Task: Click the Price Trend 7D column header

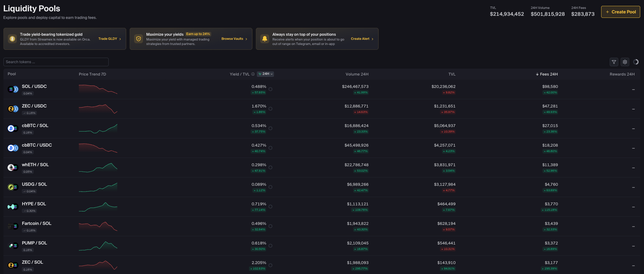Action: [92, 74]
